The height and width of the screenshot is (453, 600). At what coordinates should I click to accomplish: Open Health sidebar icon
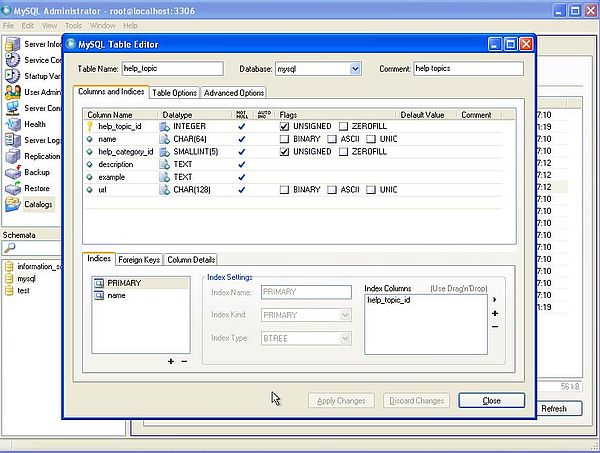coord(12,124)
